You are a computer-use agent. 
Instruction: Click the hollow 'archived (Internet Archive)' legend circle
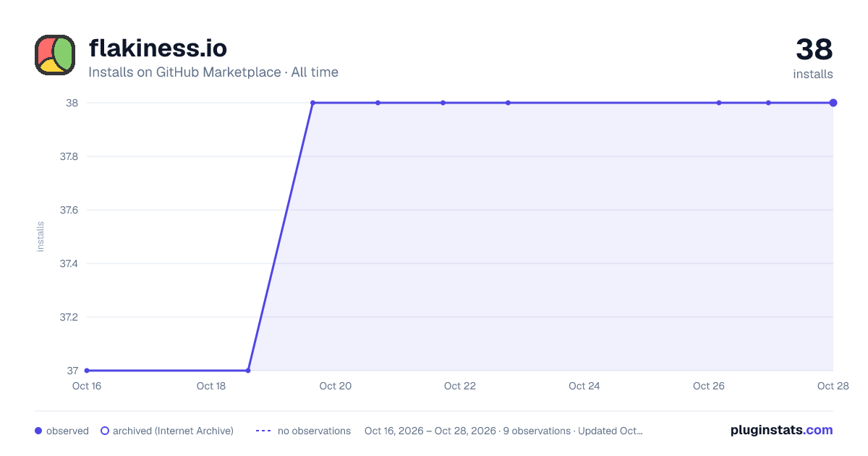pos(105,431)
